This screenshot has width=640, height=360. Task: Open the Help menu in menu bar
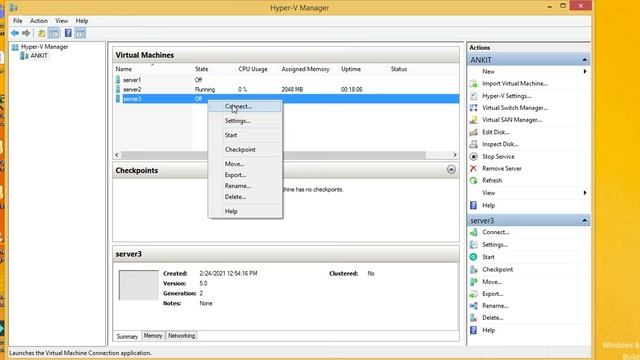coord(82,21)
